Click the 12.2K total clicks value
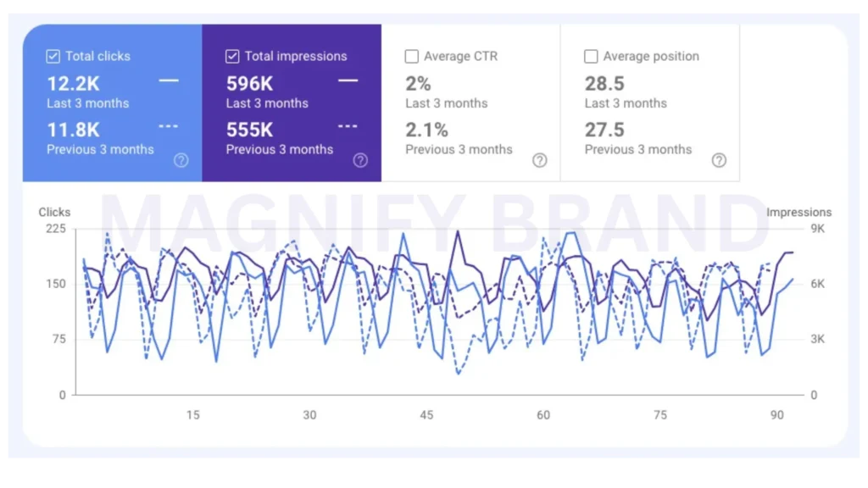 point(73,84)
